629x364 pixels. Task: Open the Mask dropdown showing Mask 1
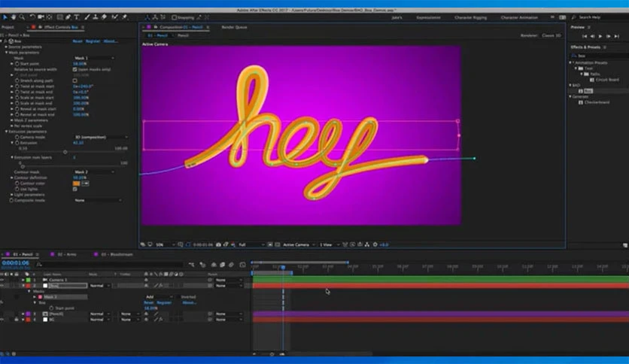coord(94,58)
